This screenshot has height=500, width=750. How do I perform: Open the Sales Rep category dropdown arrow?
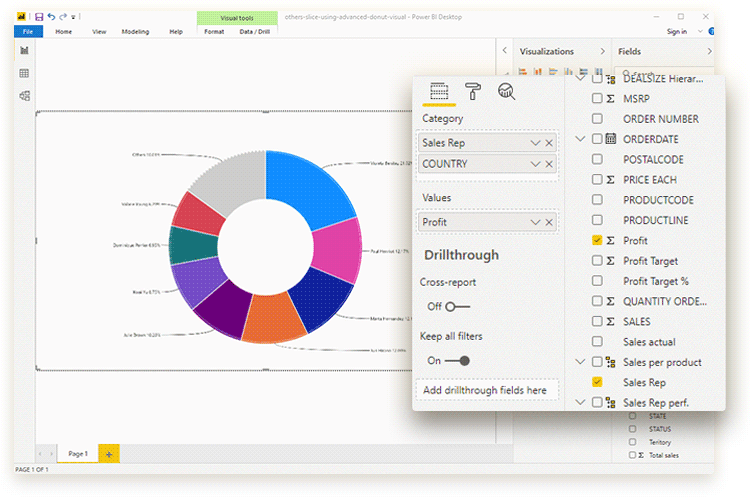[535, 143]
